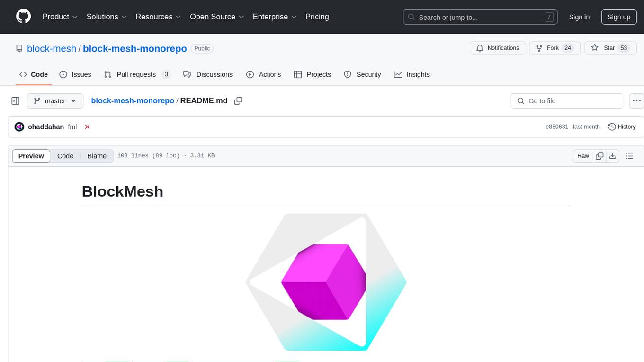Expand the Solutions menu
Screen dimensions: 644x362
[x=107, y=17]
